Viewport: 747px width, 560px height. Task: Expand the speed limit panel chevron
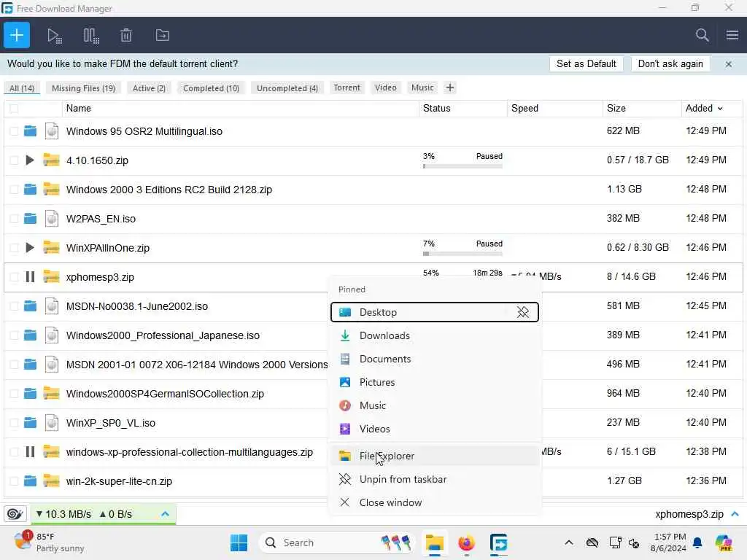[x=166, y=514]
